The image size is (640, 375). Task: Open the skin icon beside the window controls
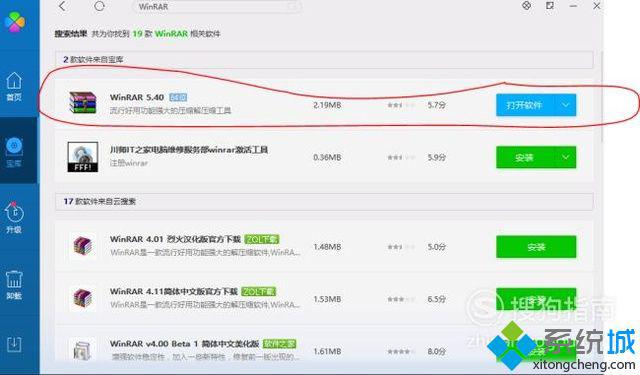click(x=527, y=6)
